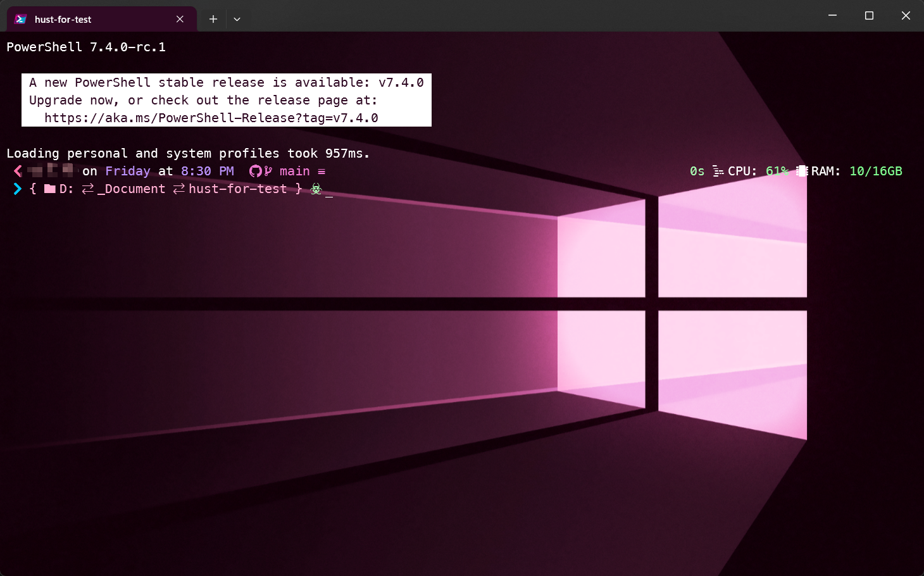The image size is (924, 576).
Task: Select the hust-for-test terminal tab title
Action: [x=63, y=19]
